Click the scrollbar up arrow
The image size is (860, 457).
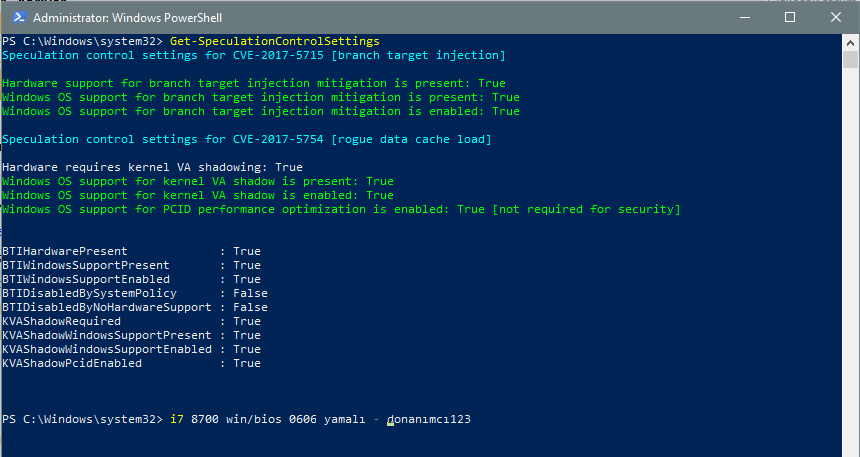click(850, 42)
